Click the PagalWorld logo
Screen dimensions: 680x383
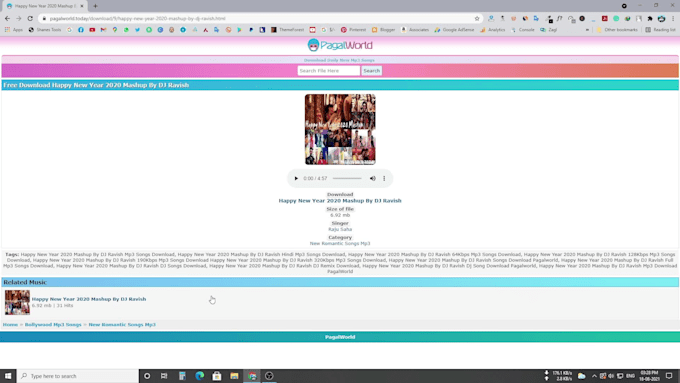pos(340,45)
